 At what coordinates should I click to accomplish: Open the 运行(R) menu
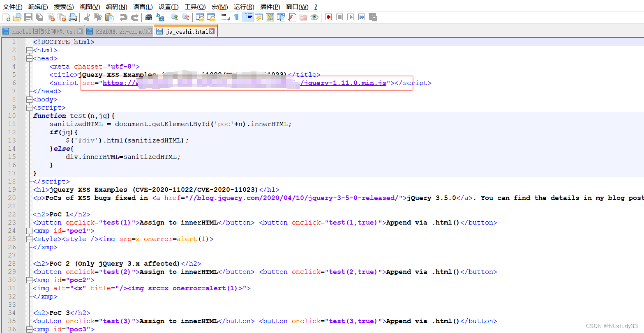(244, 7)
